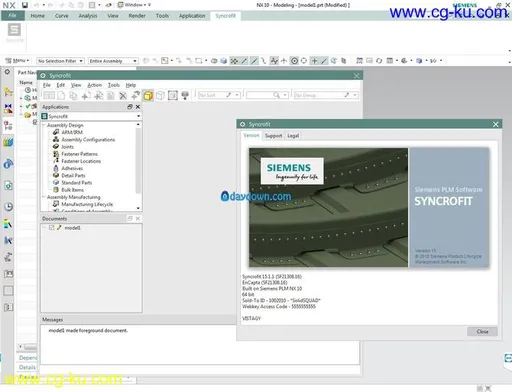Open the Reuse Library books sidebar icon
This screenshot has height=392, width=512.
(8, 142)
